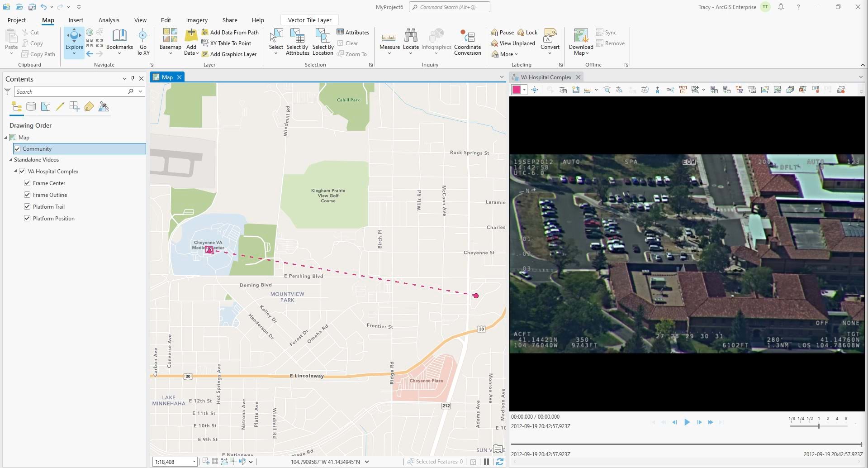Viewport: 868px width, 468px height.
Task: Collapse the Map node in Contents
Action: (6, 138)
